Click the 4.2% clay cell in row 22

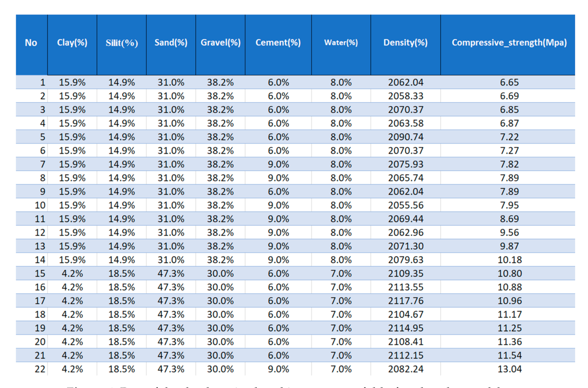coord(72,369)
